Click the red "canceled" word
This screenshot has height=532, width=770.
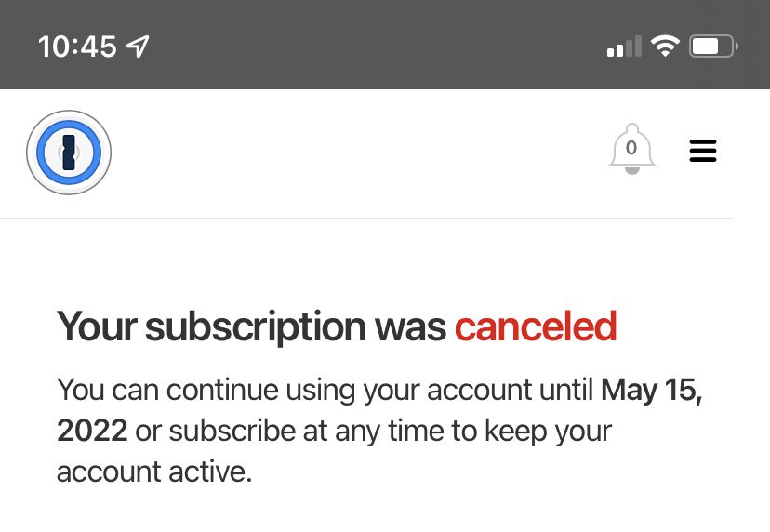click(x=535, y=327)
